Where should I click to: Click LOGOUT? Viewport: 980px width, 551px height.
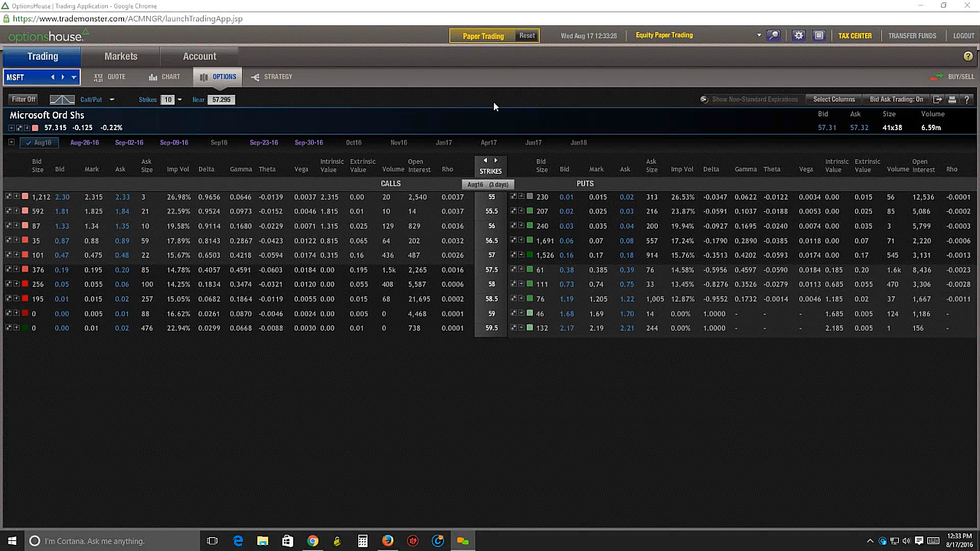click(964, 36)
